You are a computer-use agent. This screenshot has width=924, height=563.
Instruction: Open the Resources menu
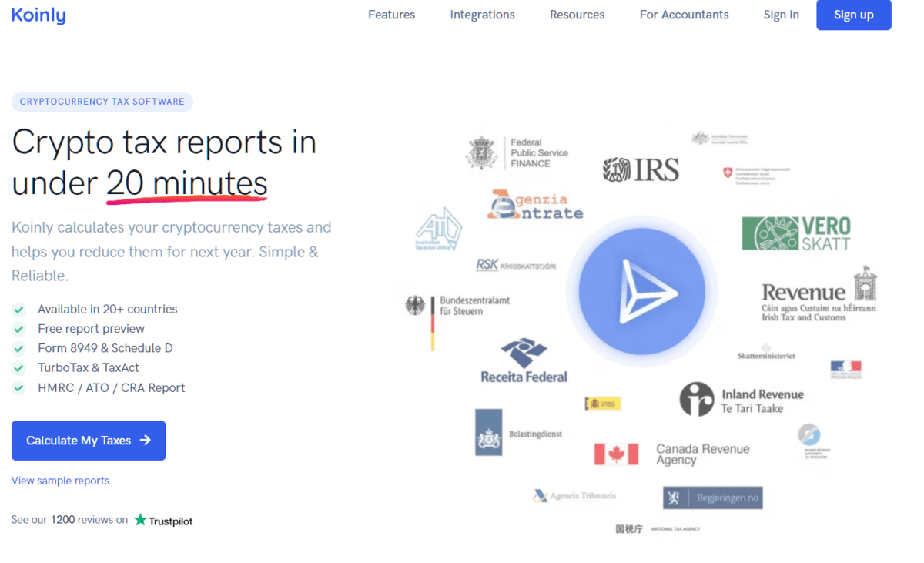pyautogui.click(x=577, y=15)
